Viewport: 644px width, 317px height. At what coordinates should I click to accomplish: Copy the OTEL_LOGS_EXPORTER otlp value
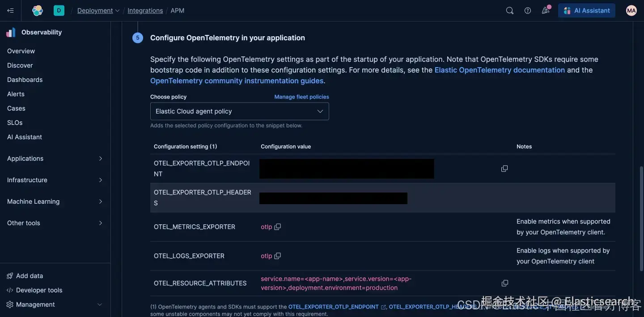coord(277,256)
